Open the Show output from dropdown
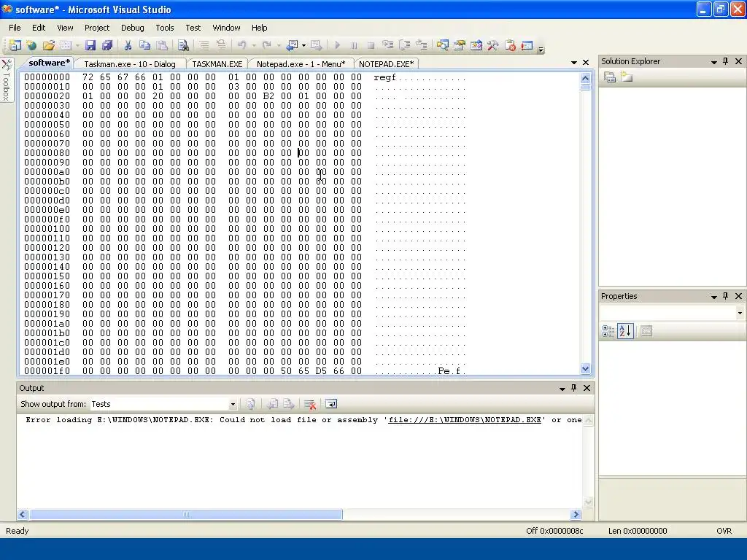 233,404
